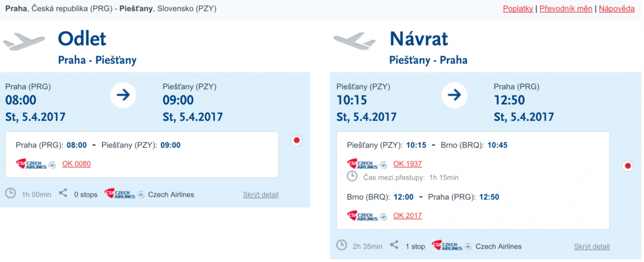Image resolution: width=644 pixels, height=262 pixels.
Task: Open the Nápověda help link
Action: (617, 9)
